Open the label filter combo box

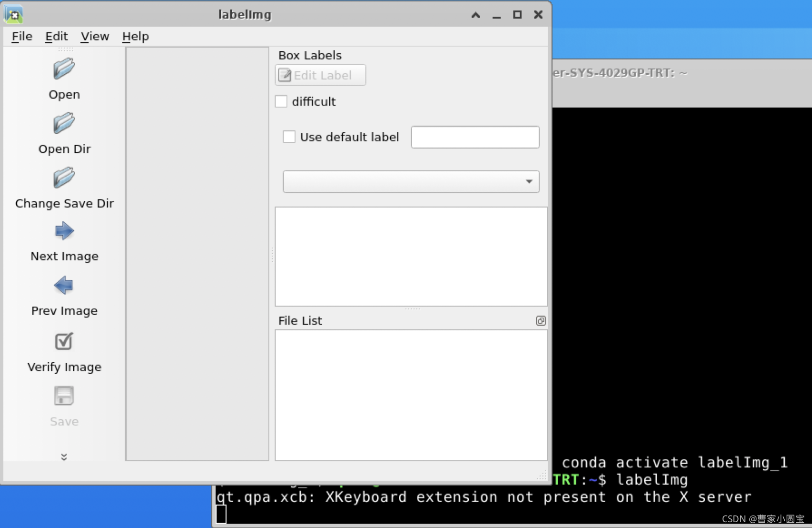pos(411,182)
